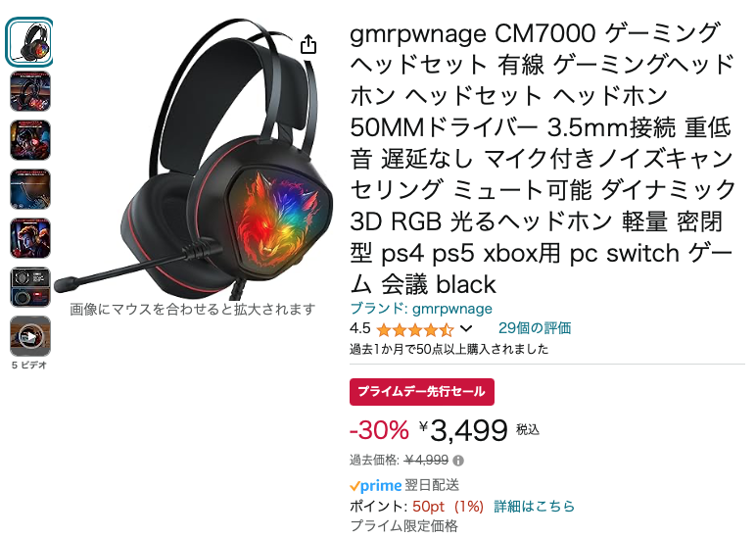Click the product title text
This screenshot has height=538, width=756.
pyautogui.click(x=543, y=158)
